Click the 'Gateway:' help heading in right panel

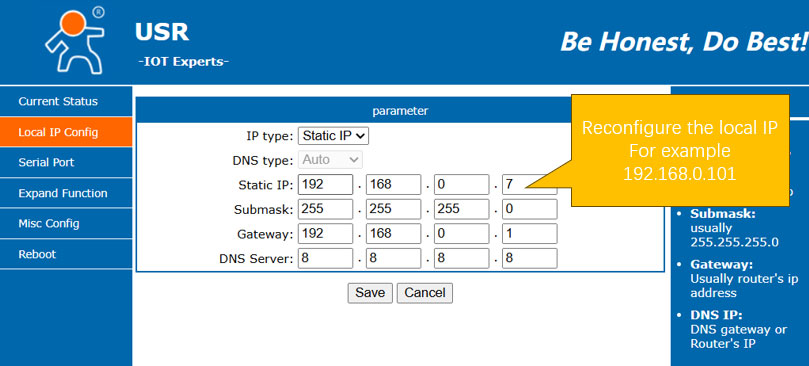[x=722, y=264]
